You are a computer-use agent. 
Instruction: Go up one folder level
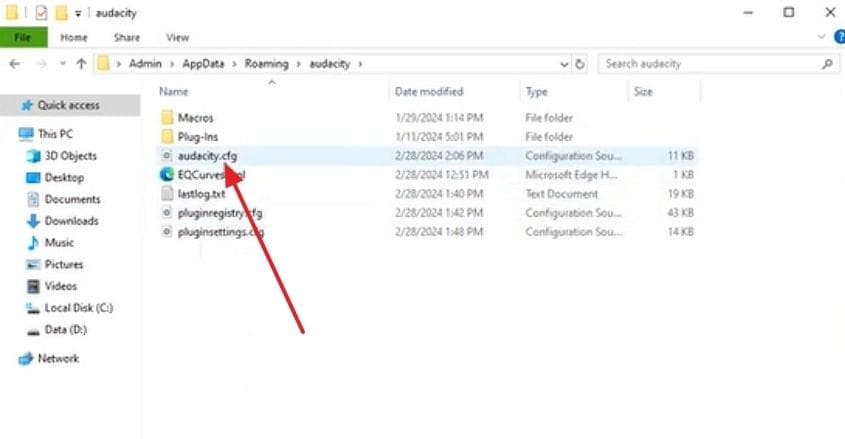click(81, 64)
